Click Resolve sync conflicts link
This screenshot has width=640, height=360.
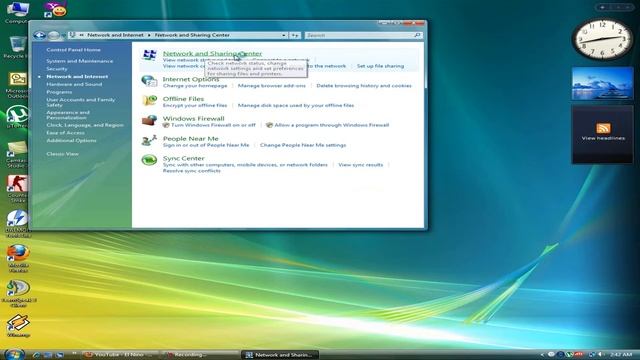coord(192,171)
